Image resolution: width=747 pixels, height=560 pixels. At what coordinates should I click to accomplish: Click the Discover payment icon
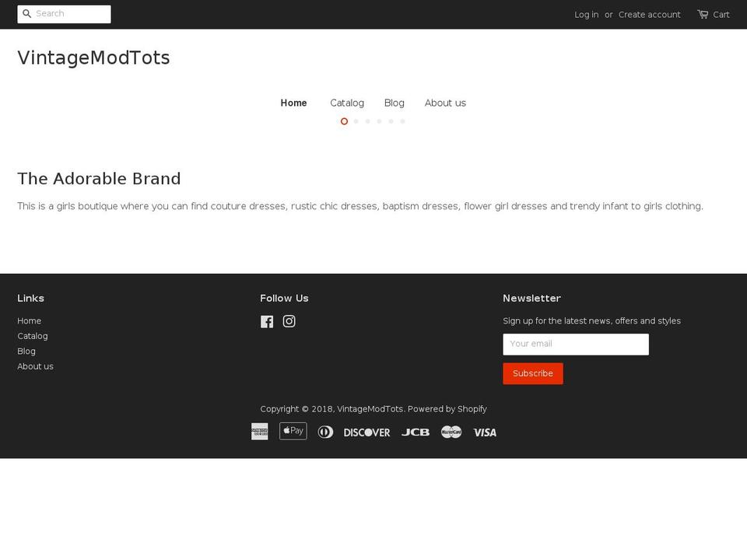(x=366, y=432)
